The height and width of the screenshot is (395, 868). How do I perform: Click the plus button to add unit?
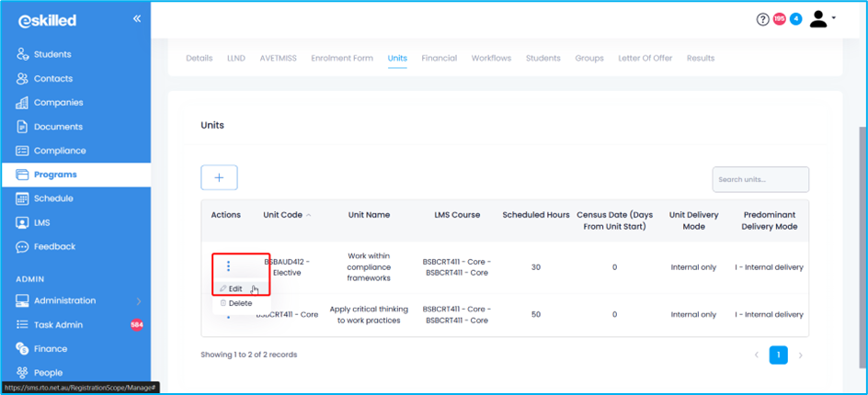pos(219,178)
